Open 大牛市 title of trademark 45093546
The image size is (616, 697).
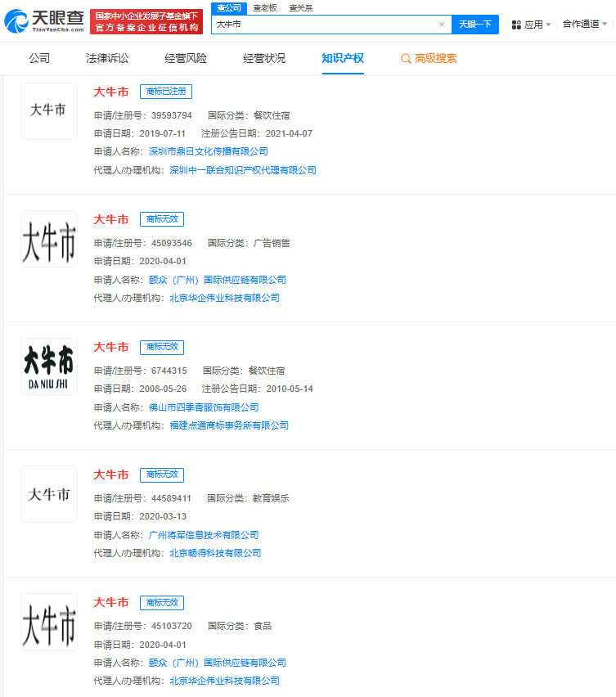[x=111, y=219]
